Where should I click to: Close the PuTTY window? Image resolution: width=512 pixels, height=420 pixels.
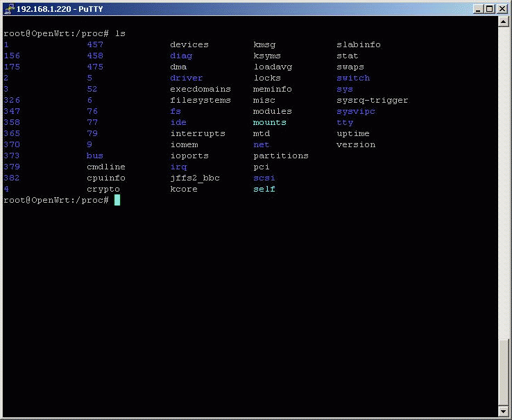(x=502, y=9)
